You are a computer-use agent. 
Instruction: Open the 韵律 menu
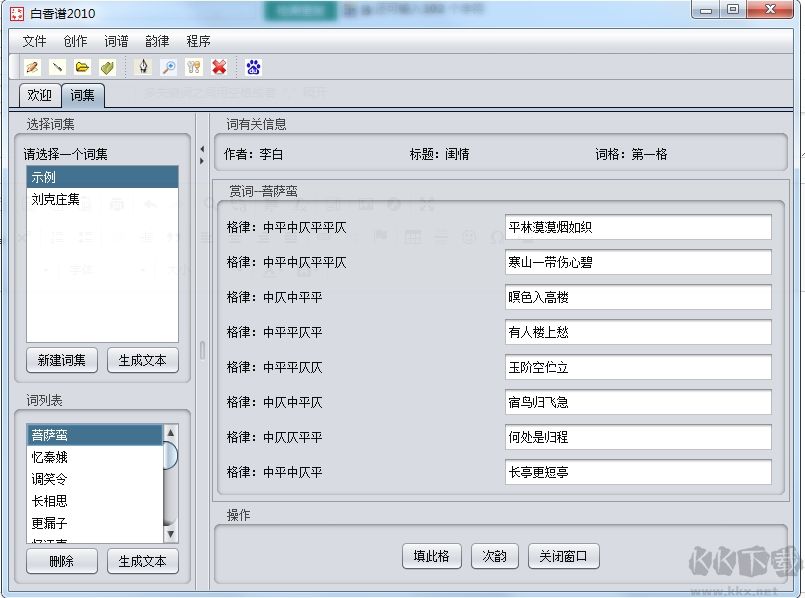(157, 41)
